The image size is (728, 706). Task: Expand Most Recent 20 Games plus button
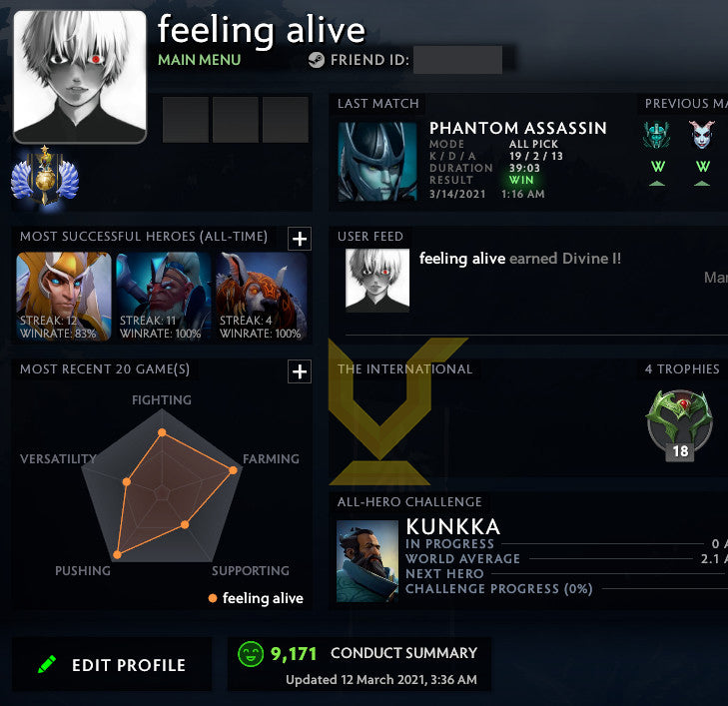coord(300,371)
